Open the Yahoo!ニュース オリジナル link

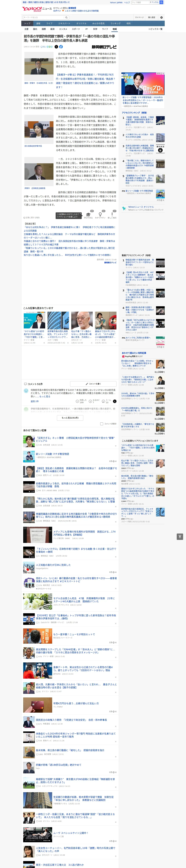pos(141,207)
